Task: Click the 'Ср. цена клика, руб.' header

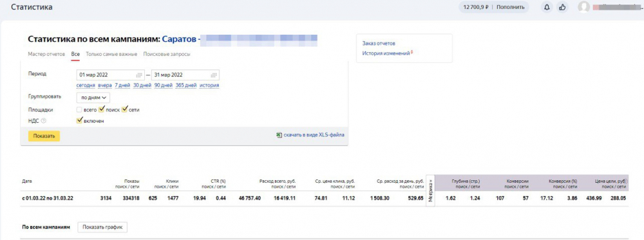Action: pos(335,181)
